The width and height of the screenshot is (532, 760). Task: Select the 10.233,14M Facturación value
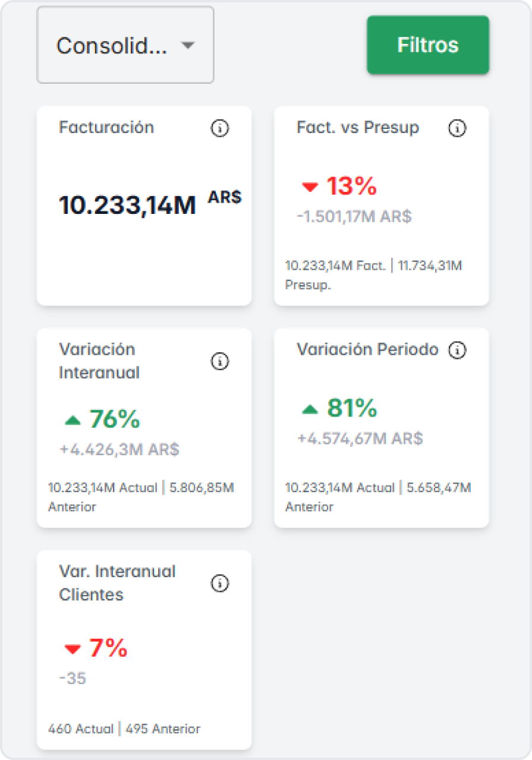[127, 206]
